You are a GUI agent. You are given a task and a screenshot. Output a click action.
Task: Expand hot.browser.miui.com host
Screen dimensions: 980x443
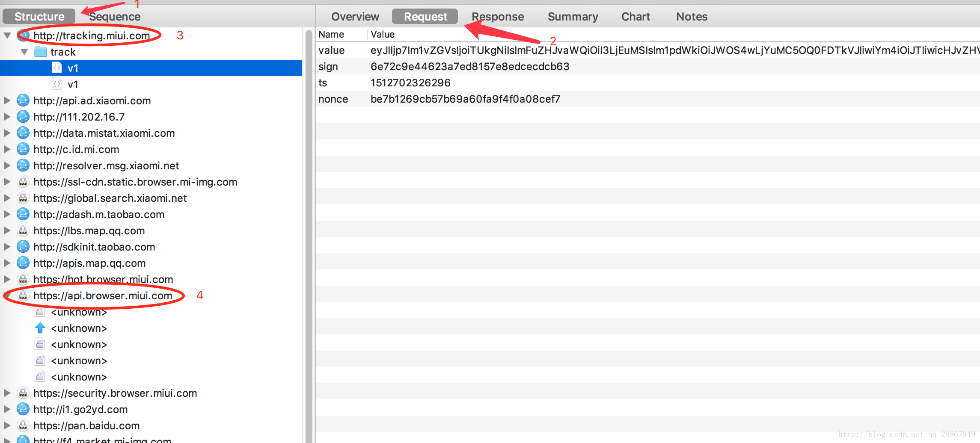[x=7, y=279]
